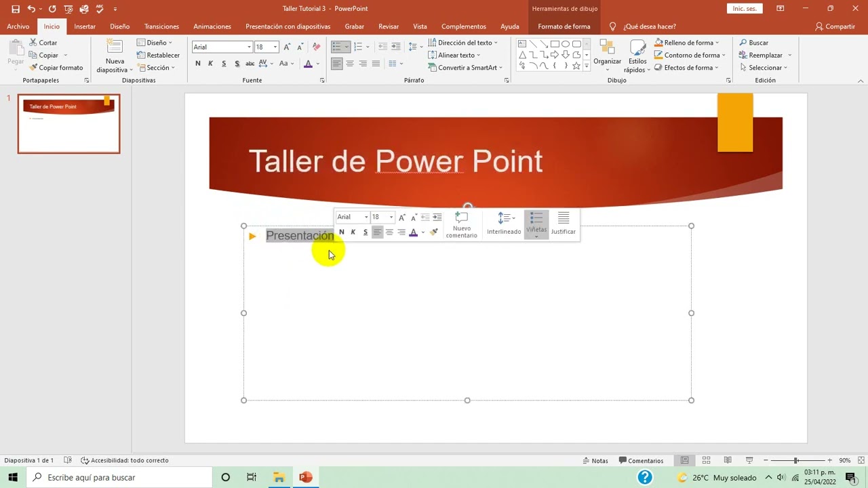Screen dimensions: 868x488
Task: Click Copiar formato brush in ribbon
Action: 56,68
